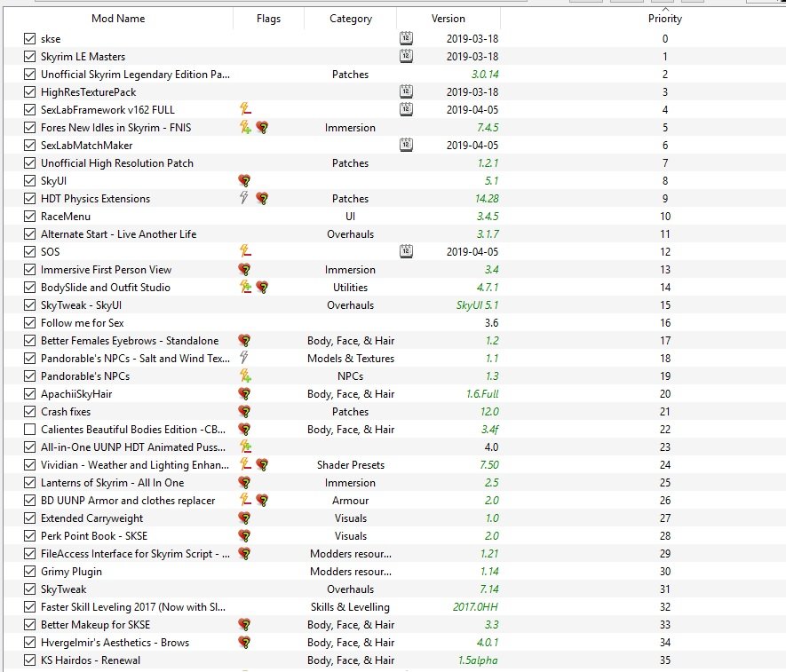Screen dimensions: 786x672
Task: Disable the Alternate Start - Live Another Life mod
Action: pyautogui.click(x=29, y=234)
